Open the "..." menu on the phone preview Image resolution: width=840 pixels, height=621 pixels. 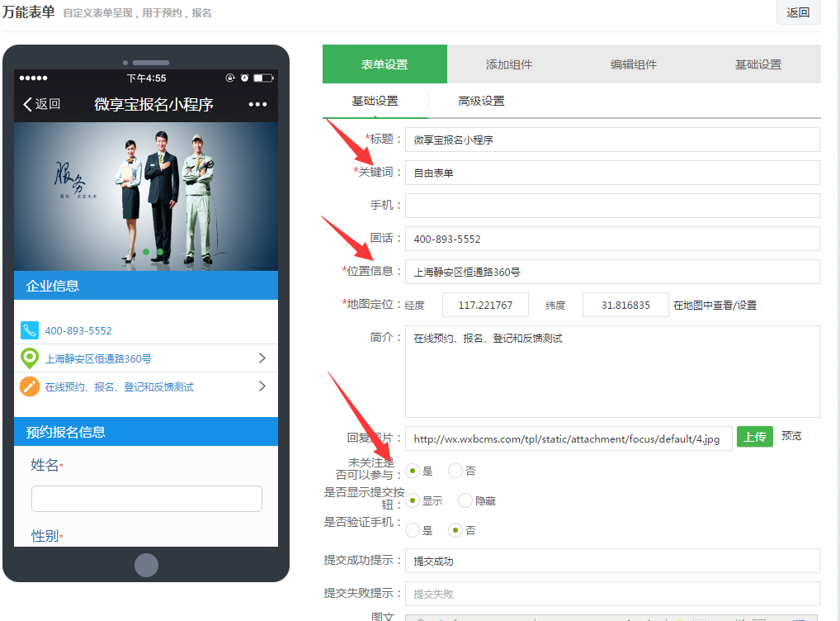point(257,105)
